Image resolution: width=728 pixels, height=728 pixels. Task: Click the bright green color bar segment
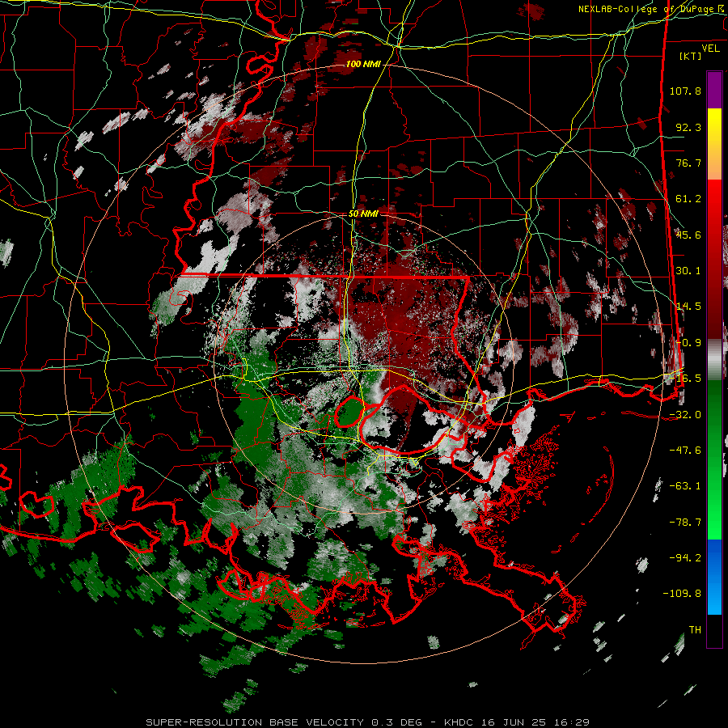click(x=714, y=520)
